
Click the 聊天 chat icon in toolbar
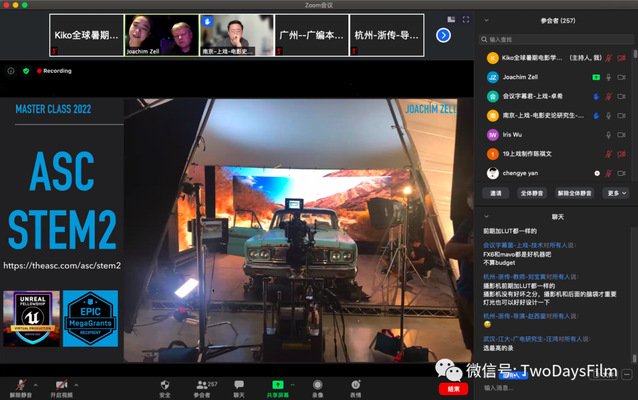[239, 384]
